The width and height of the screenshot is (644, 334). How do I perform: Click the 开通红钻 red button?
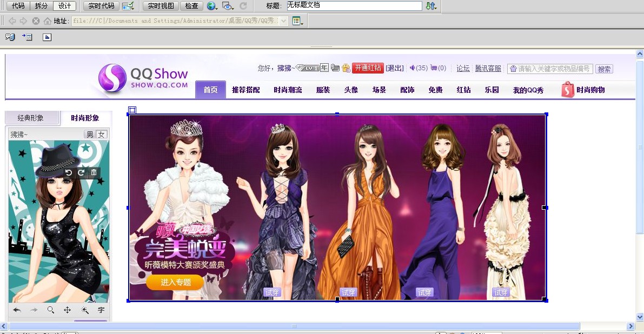368,68
